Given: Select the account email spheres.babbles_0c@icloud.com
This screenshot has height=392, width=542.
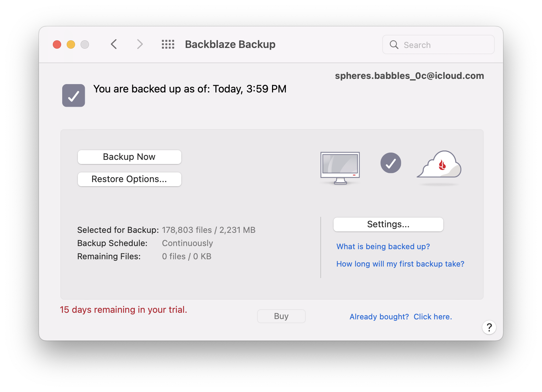Looking at the screenshot, I should click(x=409, y=76).
